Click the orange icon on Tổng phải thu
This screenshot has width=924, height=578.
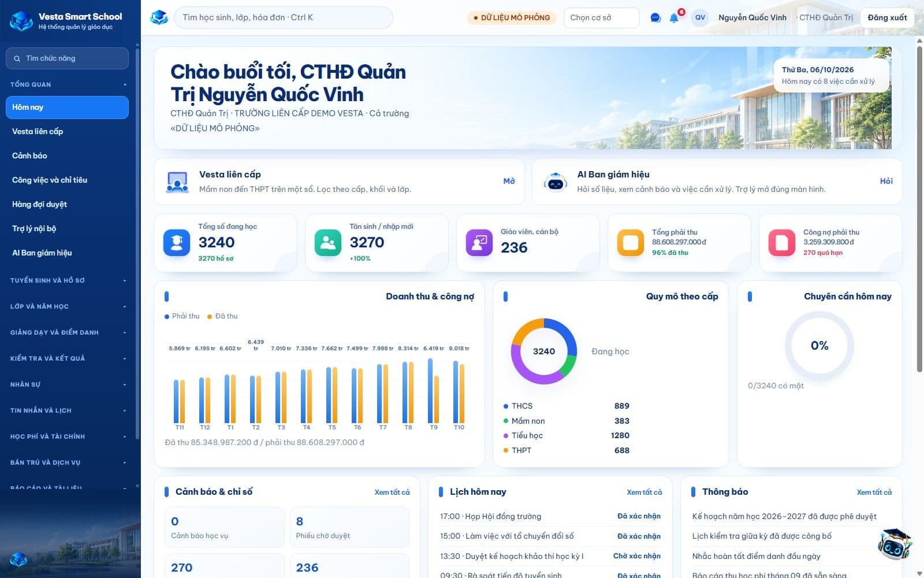click(x=631, y=242)
